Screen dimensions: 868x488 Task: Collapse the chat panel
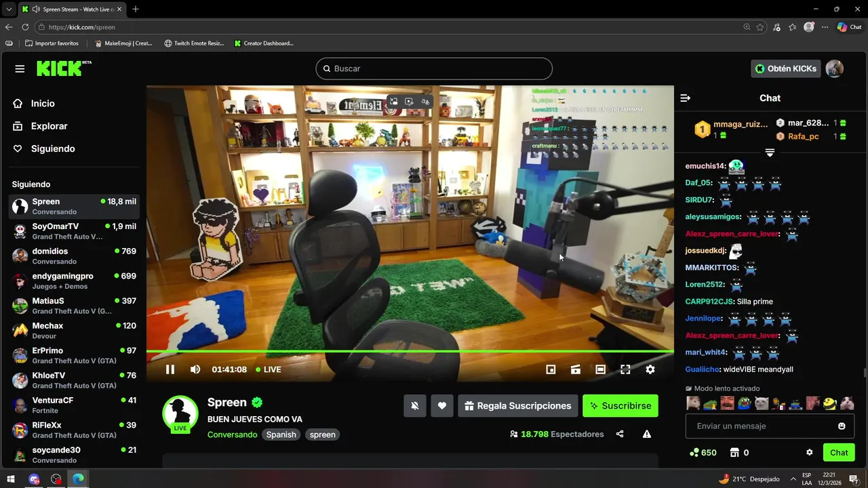686,98
